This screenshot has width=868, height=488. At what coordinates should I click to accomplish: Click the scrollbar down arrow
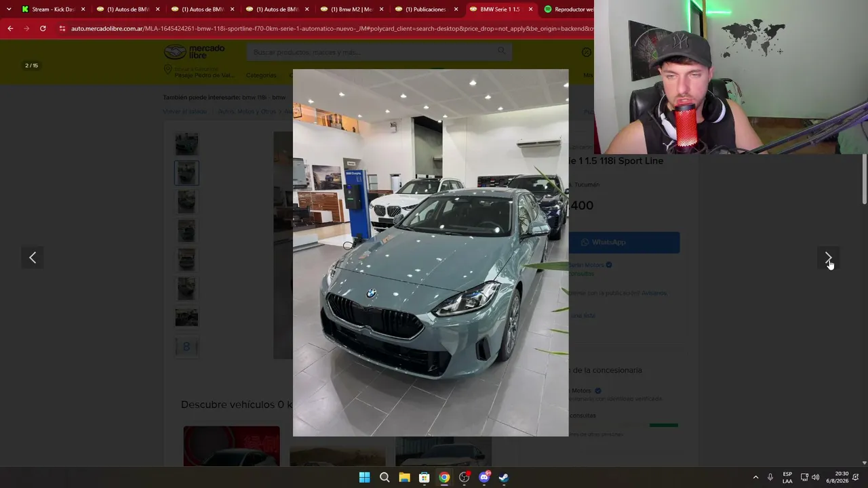[x=864, y=463]
